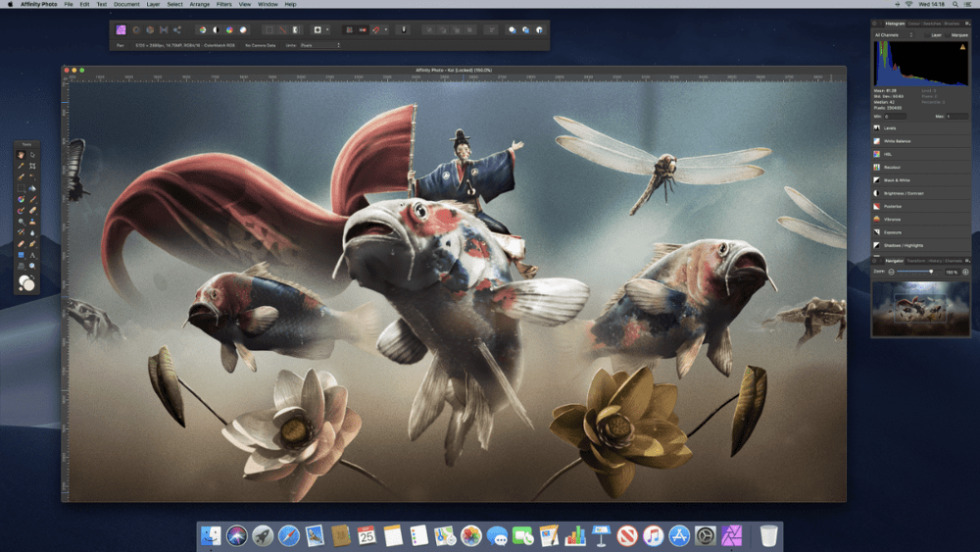Switch to the History tab

coord(935,261)
